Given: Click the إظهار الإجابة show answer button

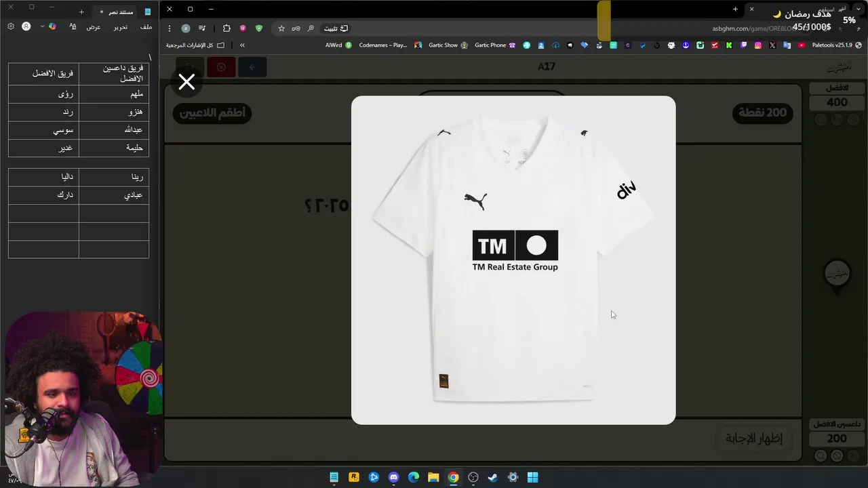Looking at the screenshot, I should [754, 439].
